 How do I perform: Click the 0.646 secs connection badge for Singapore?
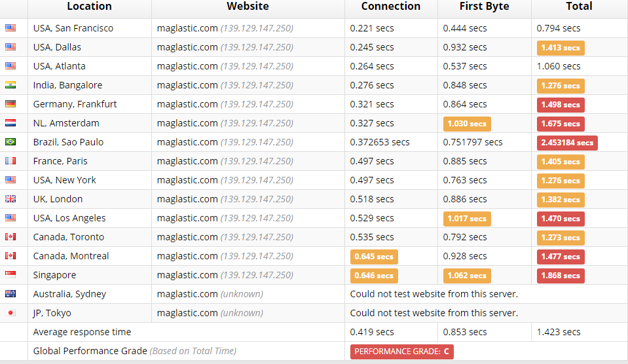(x=374, y=276)
